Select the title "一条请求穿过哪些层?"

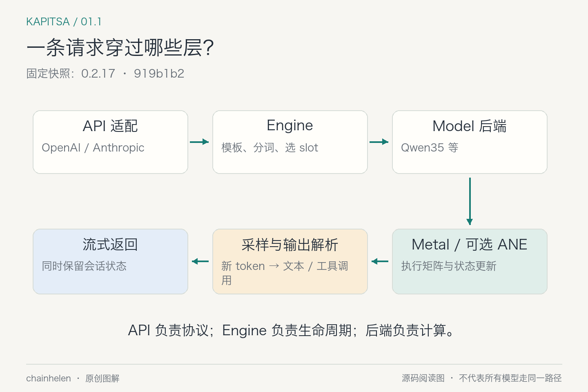pos(120,48)
